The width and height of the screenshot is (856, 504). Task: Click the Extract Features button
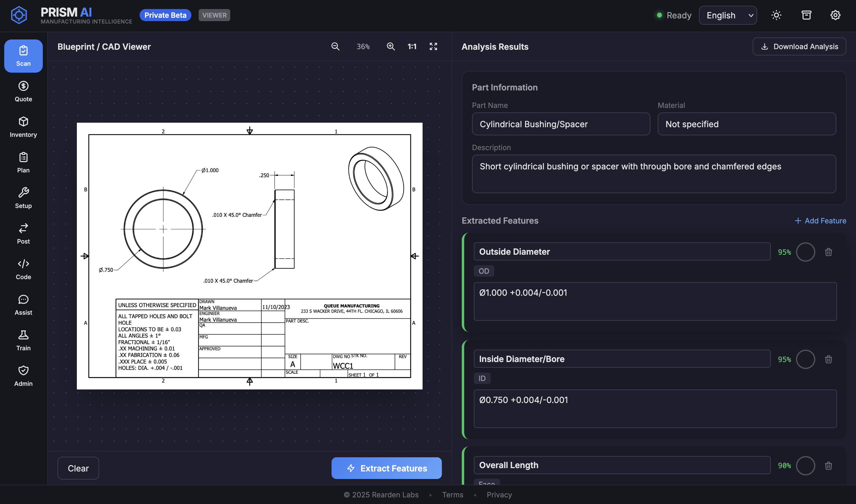pyautogui.click(x=386, y=468)
